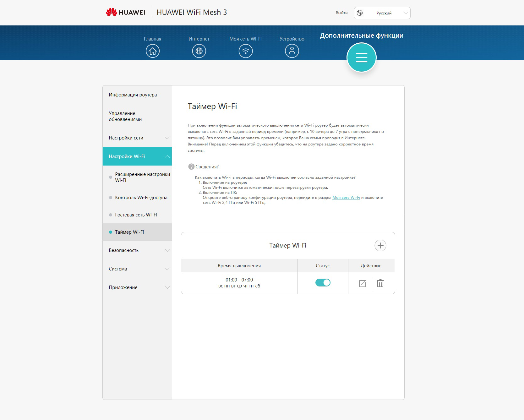Follow the Моя сеть Wi-Fi text link
The height and width of the screenshot is (420, 524).
pos(346,198)
